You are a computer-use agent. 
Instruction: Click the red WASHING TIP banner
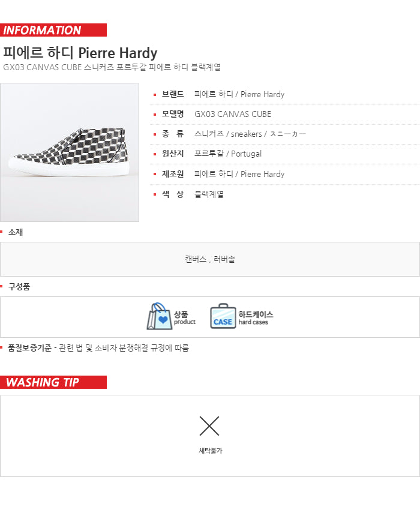pyautogui.click(x=53, y=382)
